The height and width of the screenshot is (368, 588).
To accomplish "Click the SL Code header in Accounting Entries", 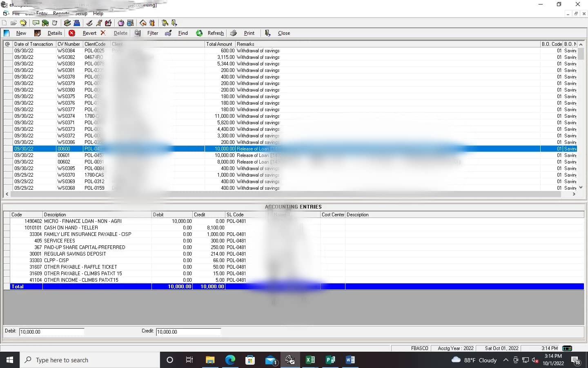I will 246,215.
